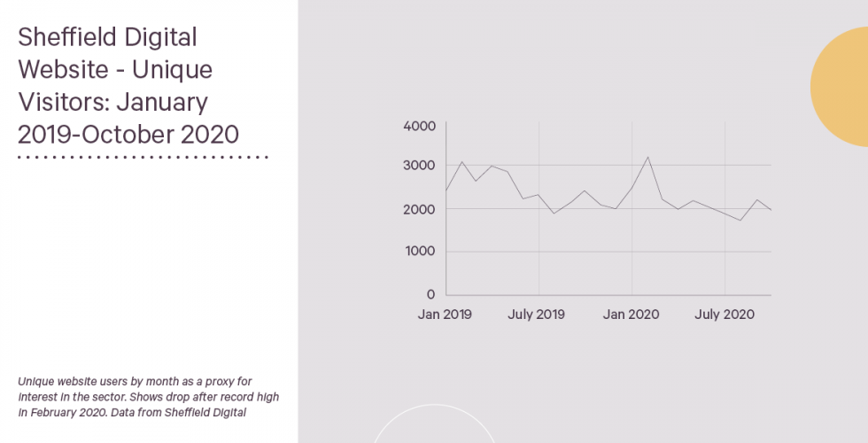868x443 pixels.
Task: Click the text "2019-October 2020" in the title
Action: coord(128,135)
